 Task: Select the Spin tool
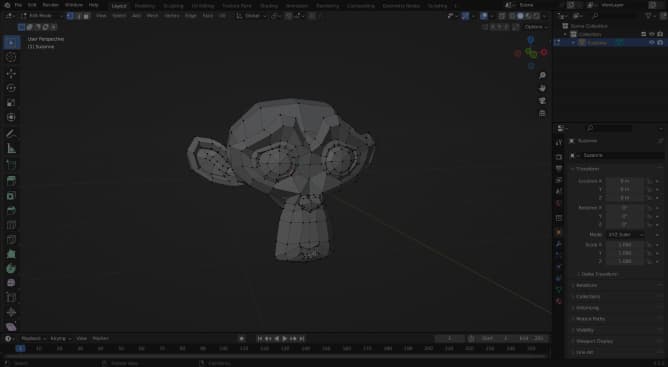point(11,268)
